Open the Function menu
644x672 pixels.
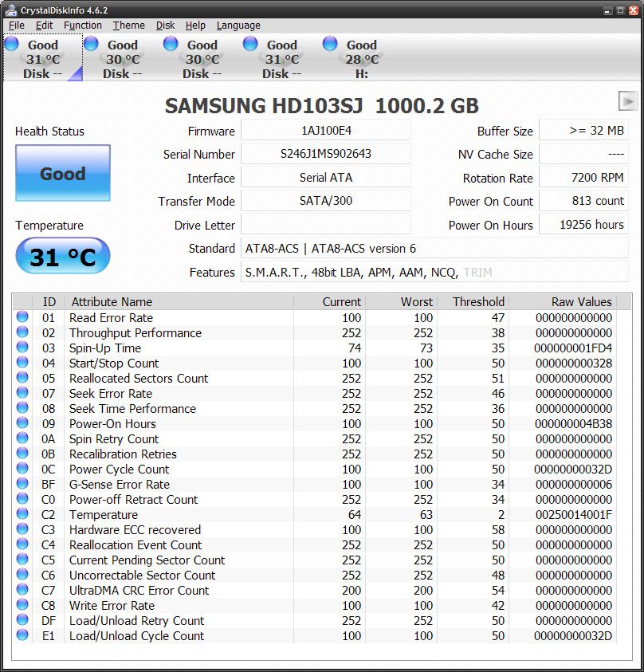[83, 26]
